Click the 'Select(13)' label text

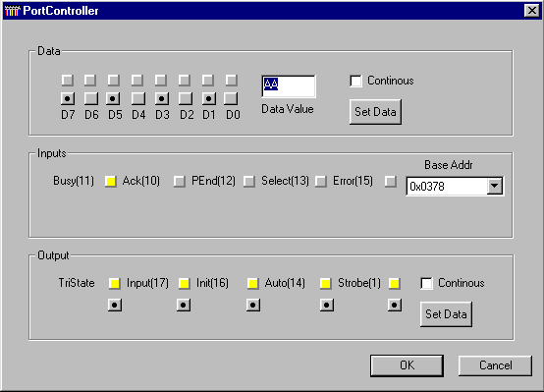[285, 181]
